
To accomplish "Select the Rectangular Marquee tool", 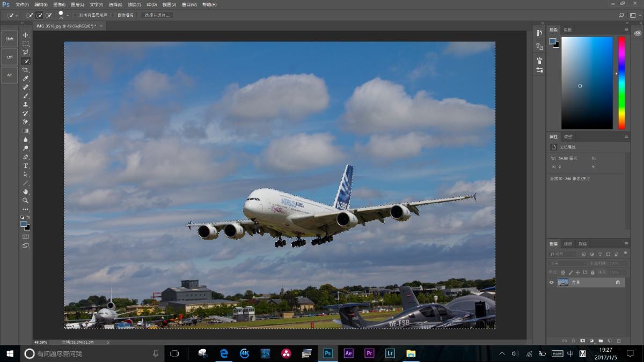I will [25, 43].
